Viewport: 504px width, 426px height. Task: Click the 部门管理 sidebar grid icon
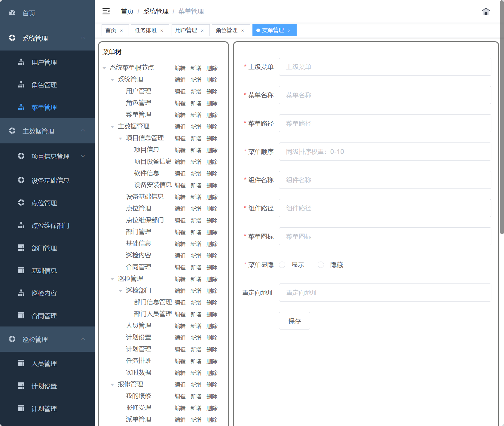(x=21, y=248)
